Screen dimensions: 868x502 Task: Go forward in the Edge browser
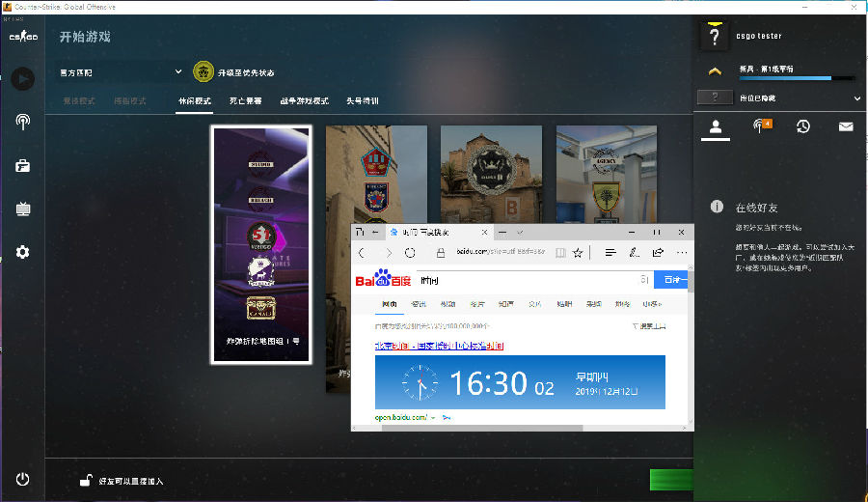(389, 253)
